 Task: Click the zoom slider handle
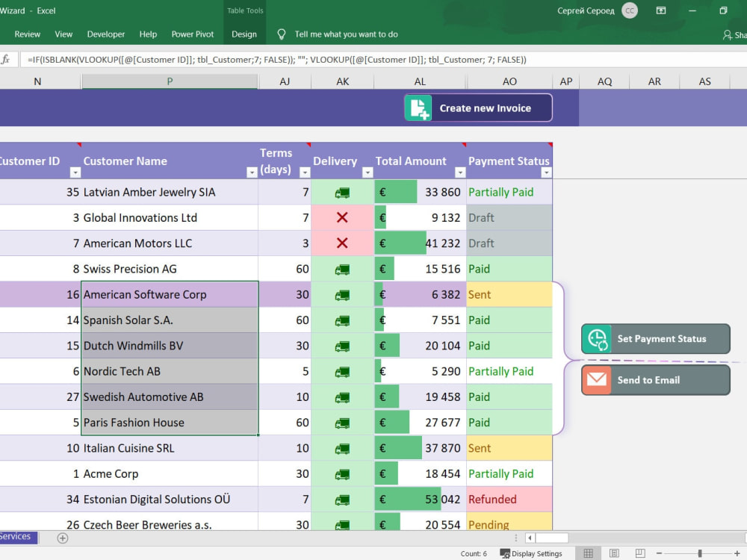pyautogui.click(x=700, y=553)
